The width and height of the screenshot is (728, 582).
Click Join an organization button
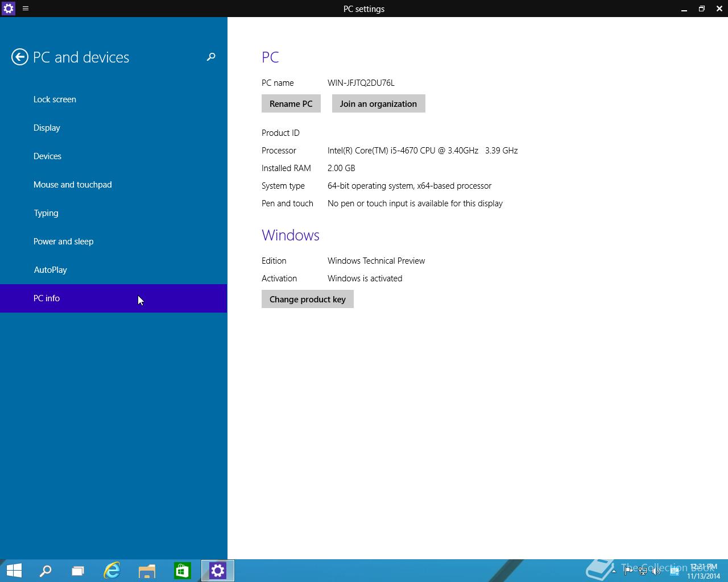pos(378,103)
